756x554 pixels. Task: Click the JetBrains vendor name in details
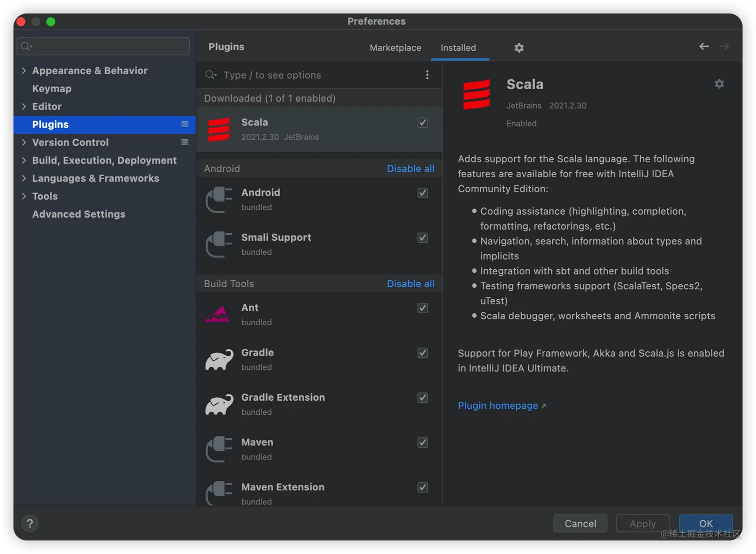coord(524,106)
